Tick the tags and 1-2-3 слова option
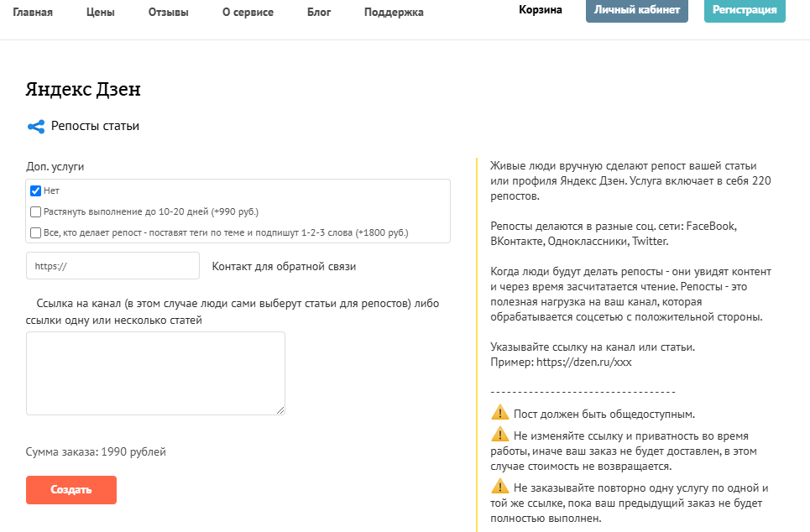810x532 pixels. [35, 233]
